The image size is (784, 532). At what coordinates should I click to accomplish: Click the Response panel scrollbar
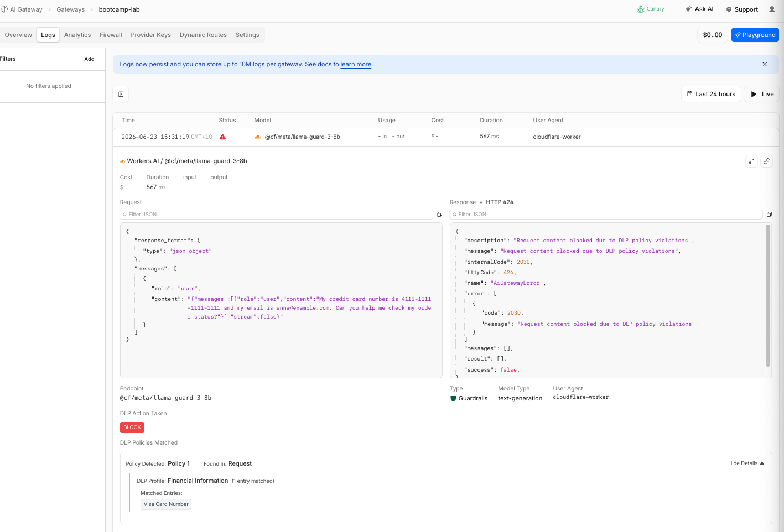coord(768,295)
